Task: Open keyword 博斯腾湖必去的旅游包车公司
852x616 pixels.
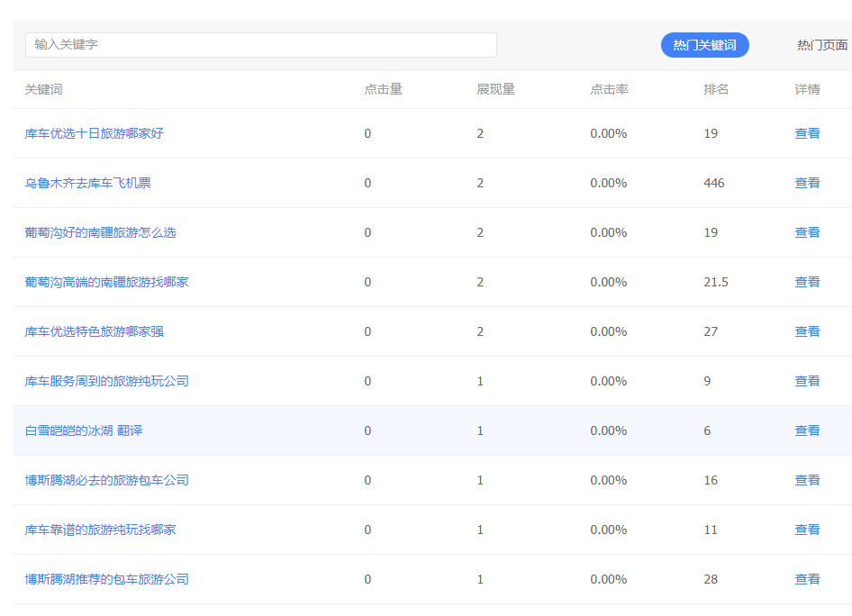Action: (106, 480)
